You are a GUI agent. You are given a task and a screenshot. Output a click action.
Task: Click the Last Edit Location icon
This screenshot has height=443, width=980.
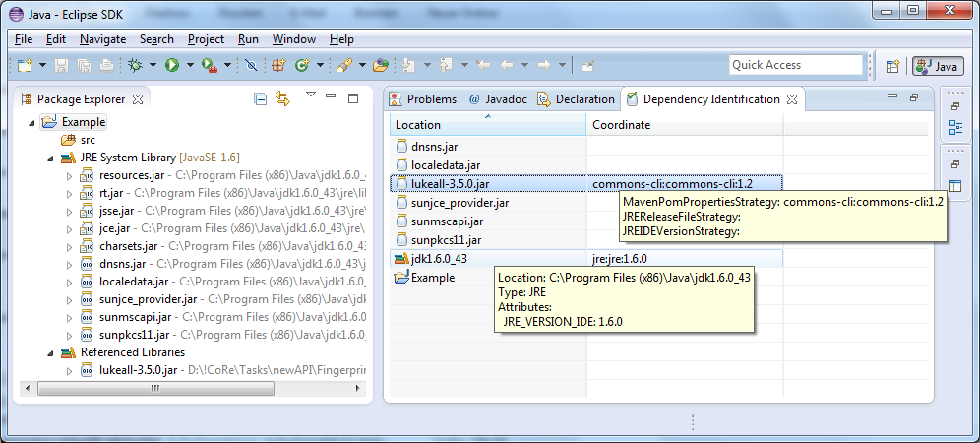click(483, 64)
